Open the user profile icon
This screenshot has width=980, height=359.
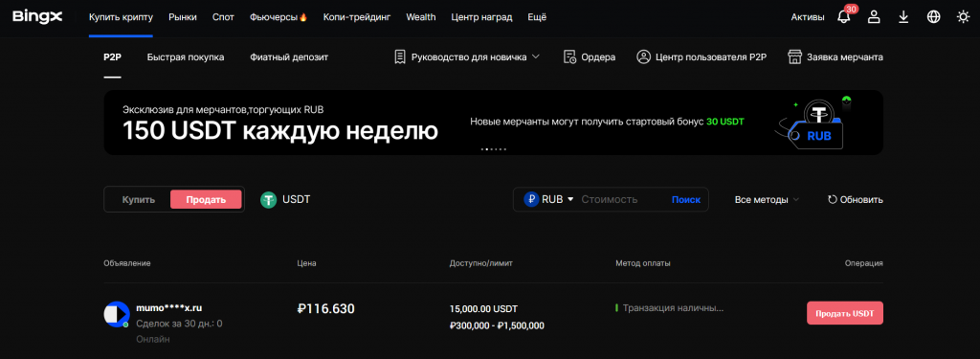click(x=874, y=17)
